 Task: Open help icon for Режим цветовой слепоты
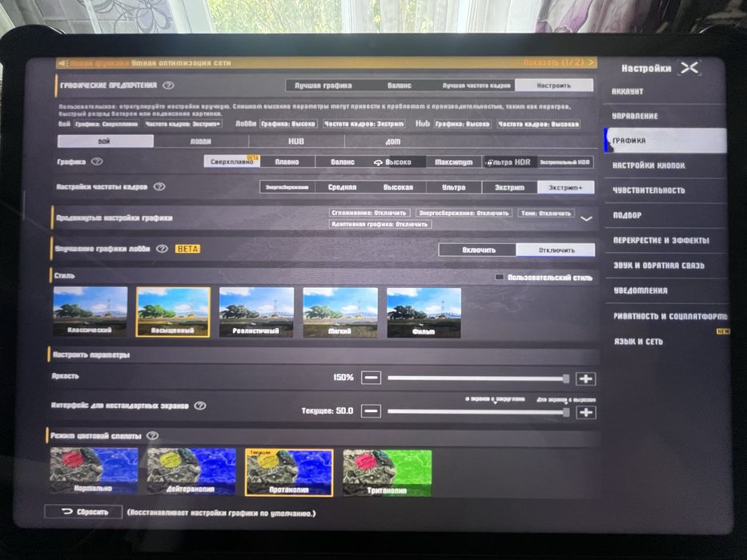[152, 435]
